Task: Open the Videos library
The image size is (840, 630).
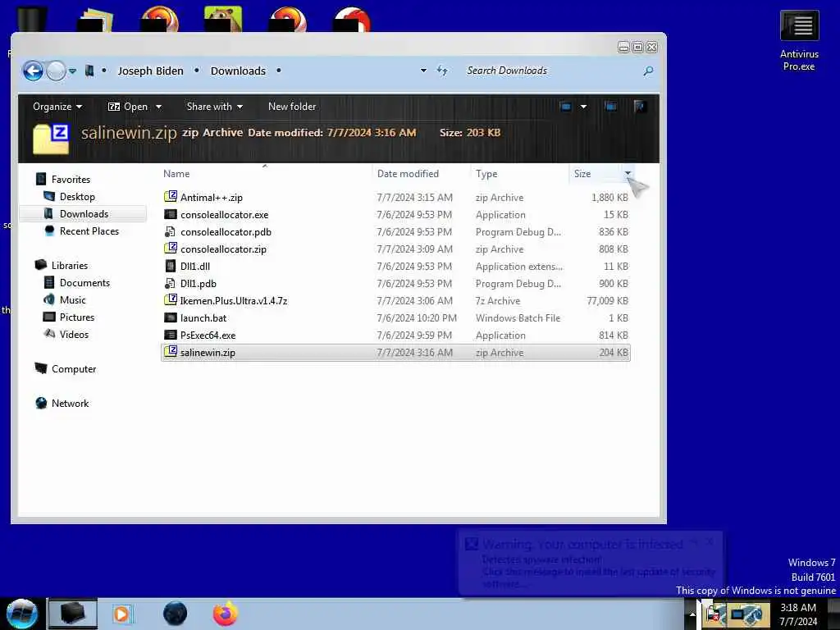Action: coord(74,335)
